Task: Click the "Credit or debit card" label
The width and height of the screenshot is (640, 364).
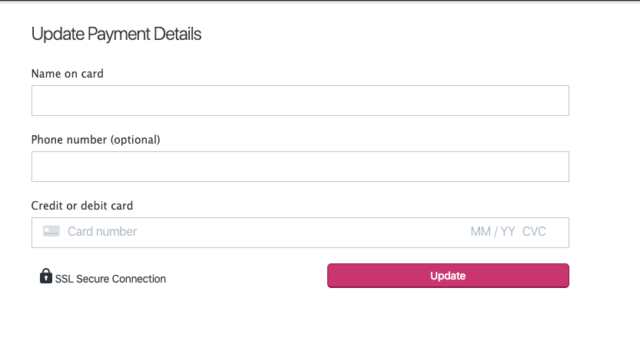Action: pos(81,206)
